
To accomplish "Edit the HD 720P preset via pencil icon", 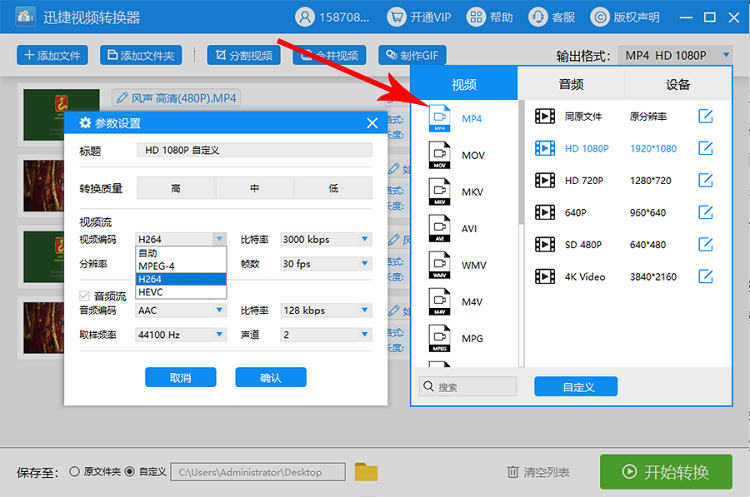I will point(706,180).
